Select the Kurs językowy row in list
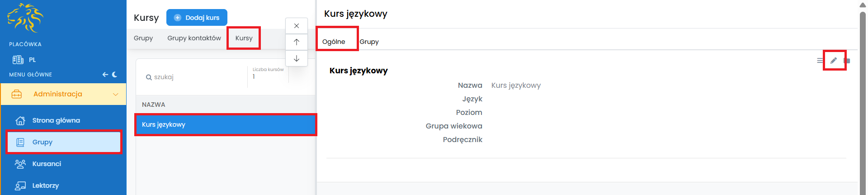This screenshot has height=195, width=868. tap(225, 124)
